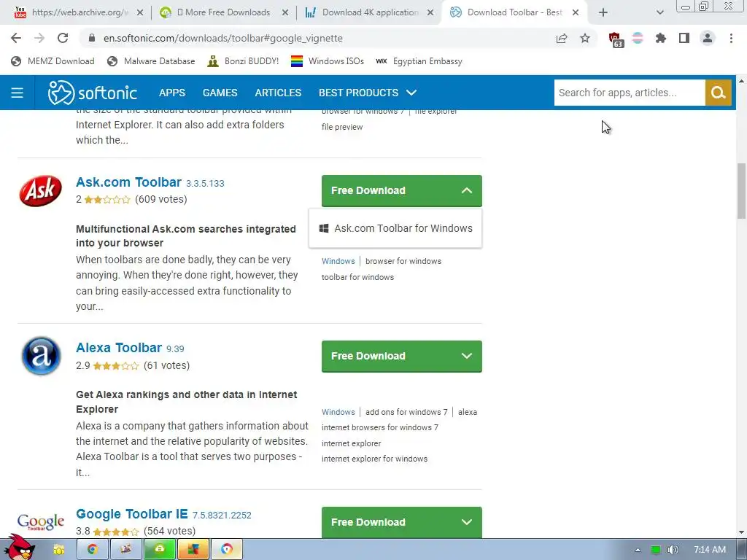Open the Malware Database bookmark
Screen dimensions: 747x560
(x=151, y=61)
